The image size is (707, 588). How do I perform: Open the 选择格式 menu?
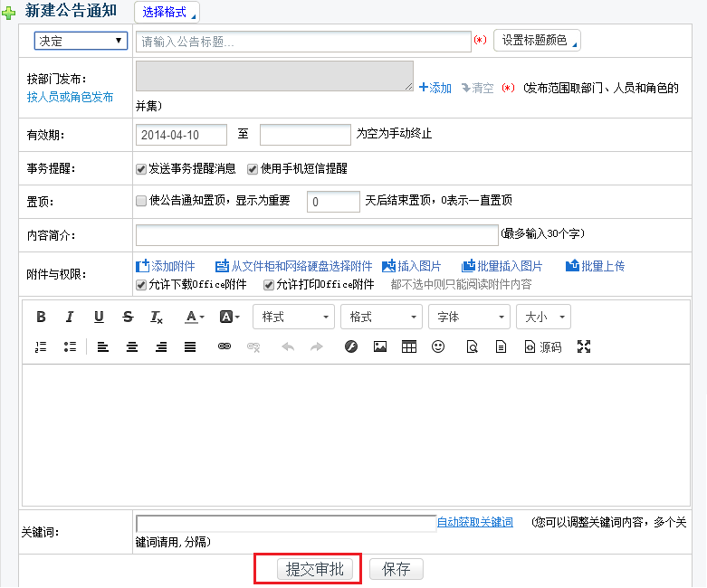(x=167, y=12)
